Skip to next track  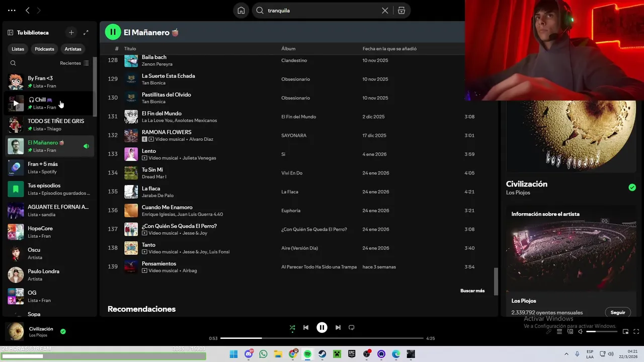pos(338,327)
